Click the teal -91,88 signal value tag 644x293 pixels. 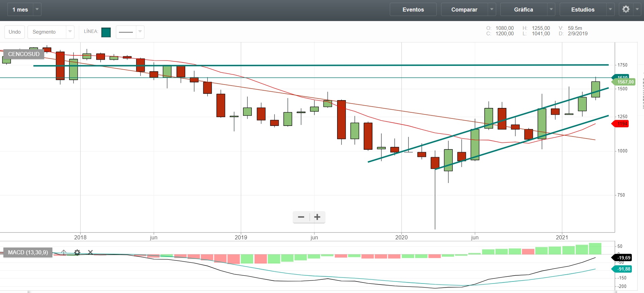622,269
